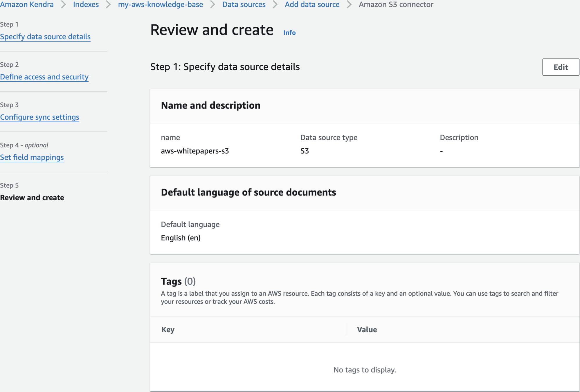Open Specify data source details step
This screenshot has height=392, width=580.
[45, 37]
